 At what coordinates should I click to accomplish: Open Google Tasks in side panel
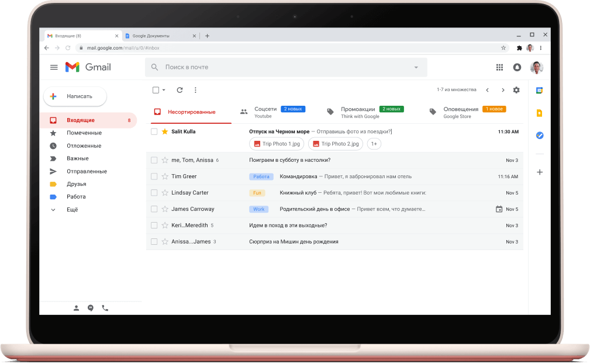(x=540, y=136)
